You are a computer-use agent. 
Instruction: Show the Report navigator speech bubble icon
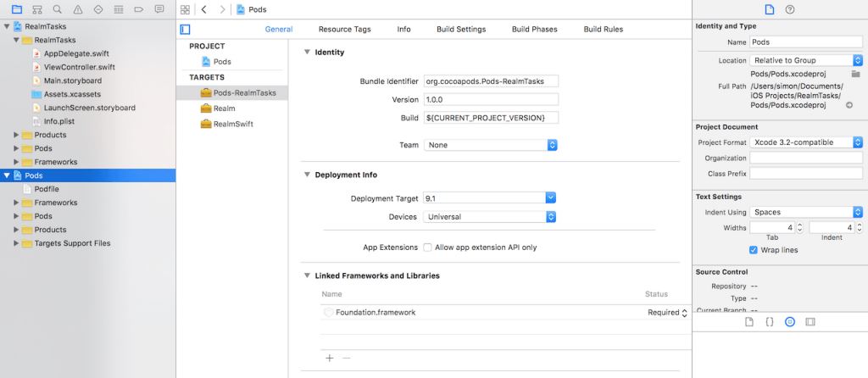coord(159,9)
